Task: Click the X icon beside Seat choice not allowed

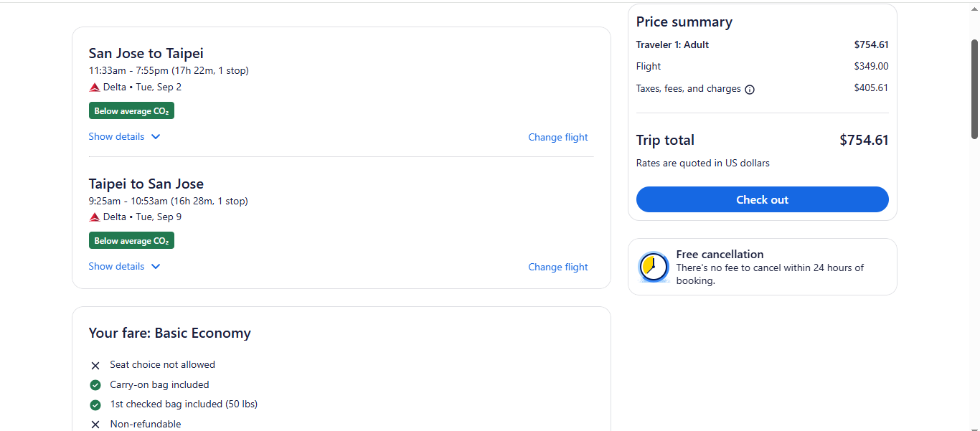Action: point(95,366)
